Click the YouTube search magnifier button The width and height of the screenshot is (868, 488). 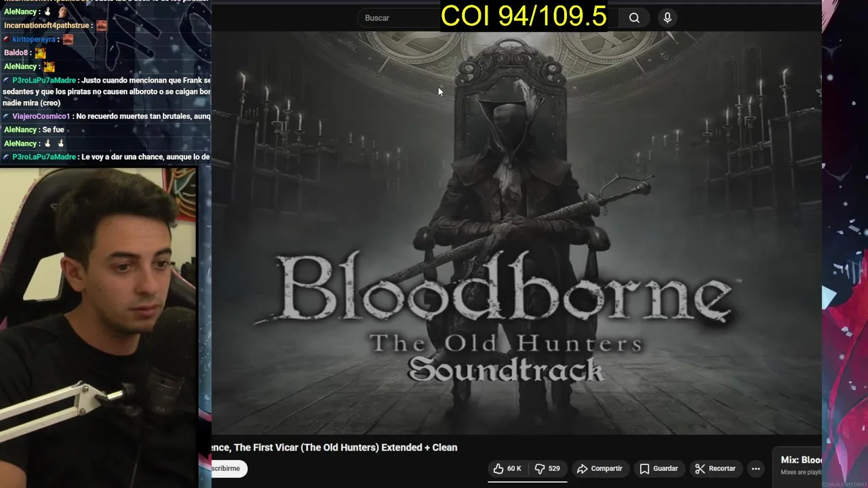634,18
